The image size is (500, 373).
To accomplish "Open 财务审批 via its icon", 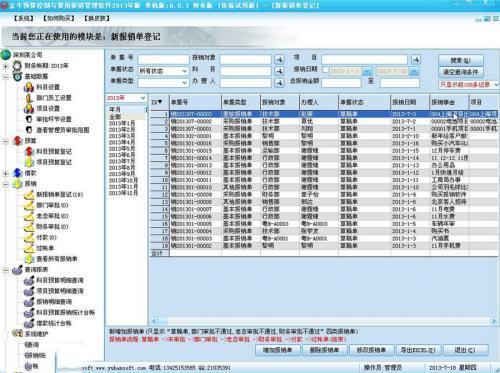I will (29, 226).
